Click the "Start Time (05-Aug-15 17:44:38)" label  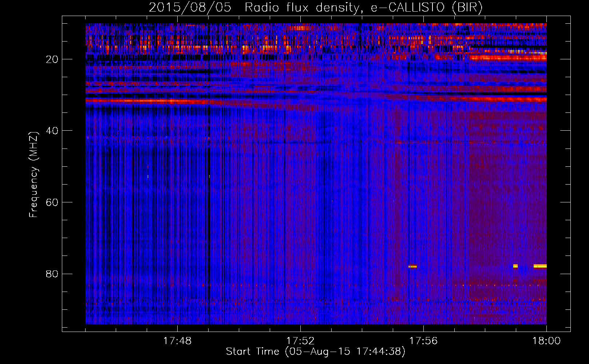pyautogui.click(x=316, y=352)
